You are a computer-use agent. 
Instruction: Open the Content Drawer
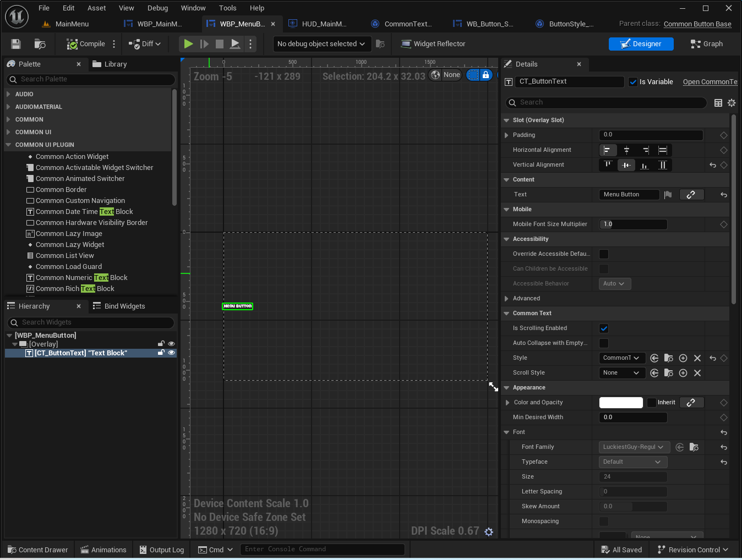click(38, 550)
